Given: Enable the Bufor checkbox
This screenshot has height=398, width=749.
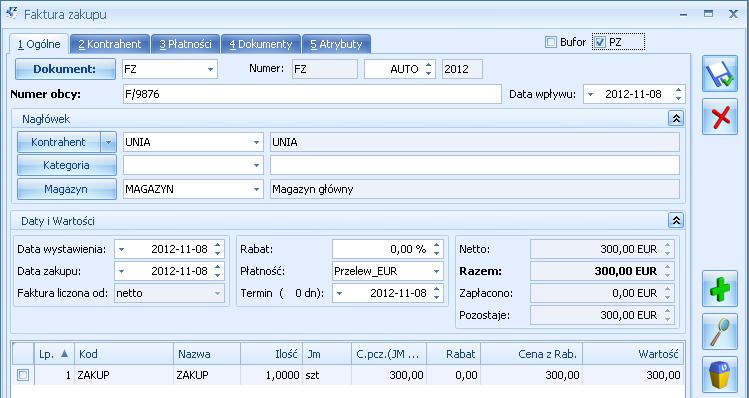Looking at the screenshot, I should 551,43.
